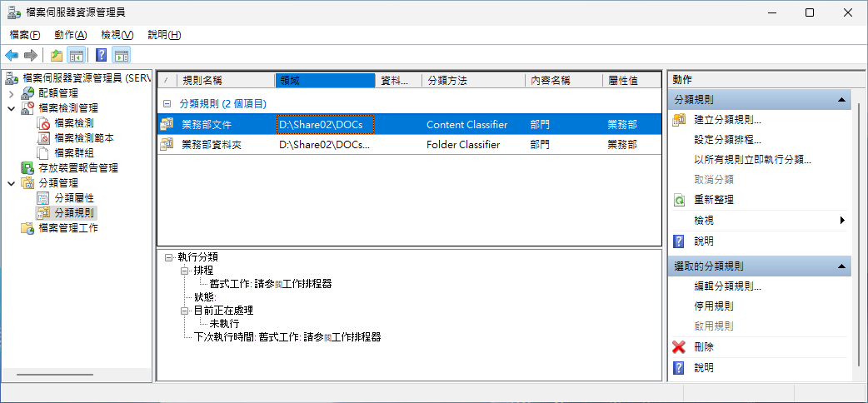Click the 分類管理 folder icon

(27, 182)
